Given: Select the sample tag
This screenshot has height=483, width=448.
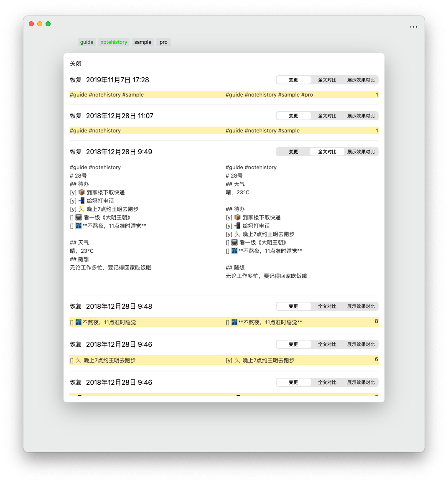Looking at the screenshot, I should pyautogui.click(x=143, y=42).
